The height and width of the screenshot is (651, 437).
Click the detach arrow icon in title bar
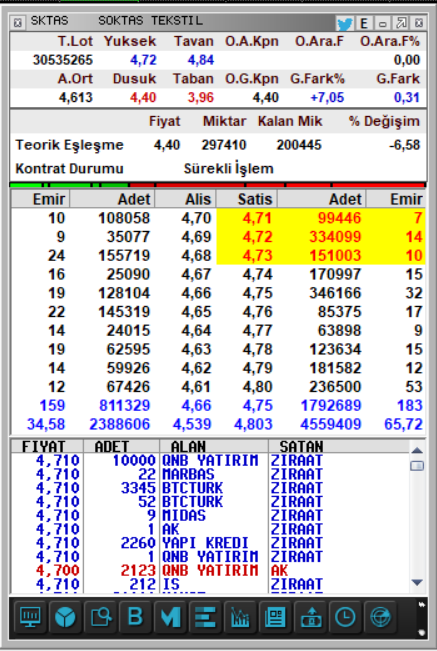[x=401, y=23]
